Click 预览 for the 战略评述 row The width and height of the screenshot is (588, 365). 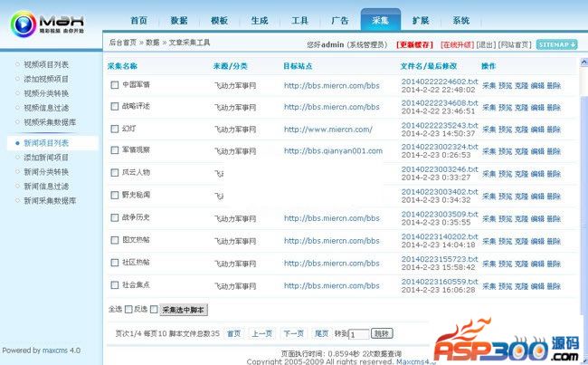click(x=505, y=108)
